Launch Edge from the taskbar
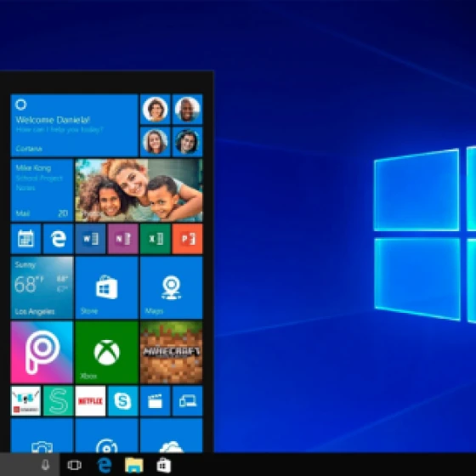This screenshot has width=476, height=476. [104, 465]
